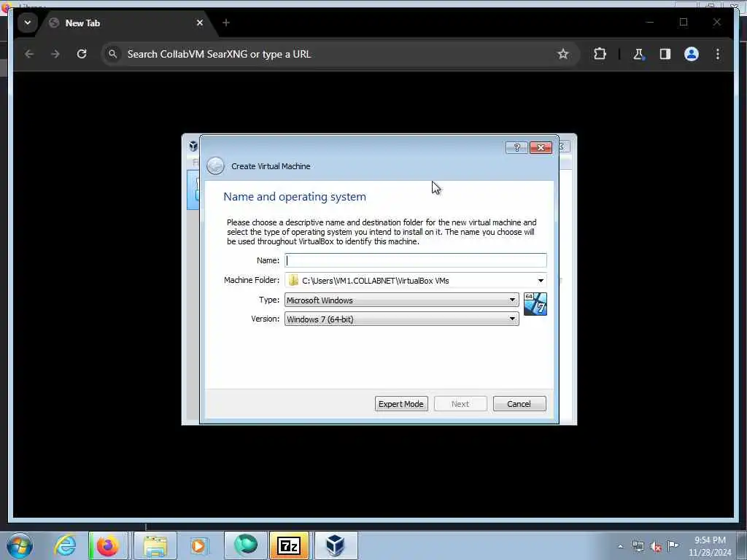Click the Action Center flag tray icon
Screen dimensions: 747x560
point(673,545)
